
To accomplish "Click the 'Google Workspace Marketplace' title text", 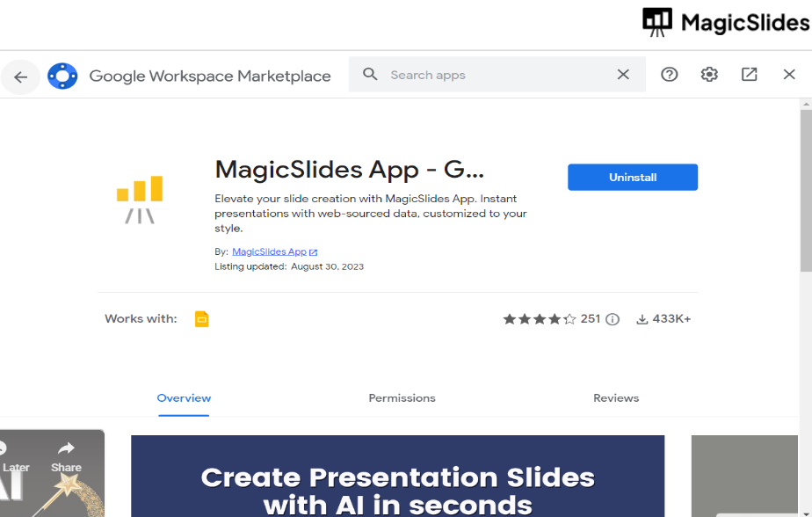I will click(210, 76).
